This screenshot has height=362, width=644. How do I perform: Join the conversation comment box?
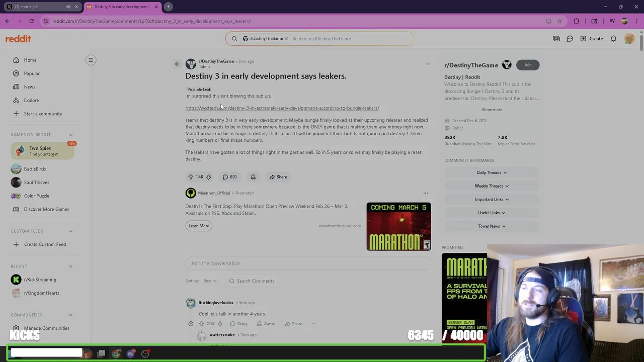(308, 263)
